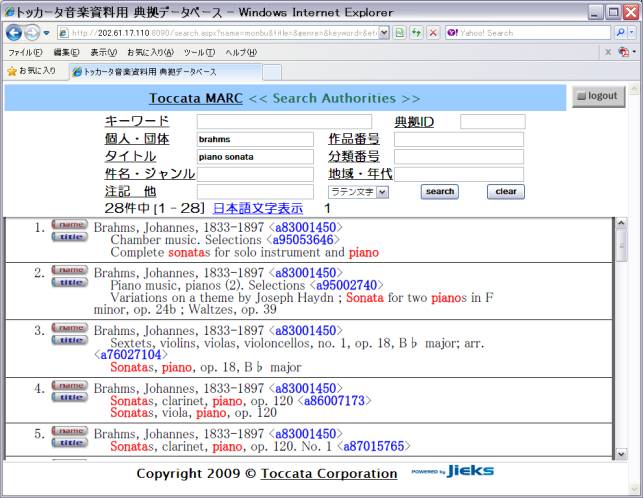Click the title button in result 4
Screen dimensions: 643x498
(x=69, y=397)
